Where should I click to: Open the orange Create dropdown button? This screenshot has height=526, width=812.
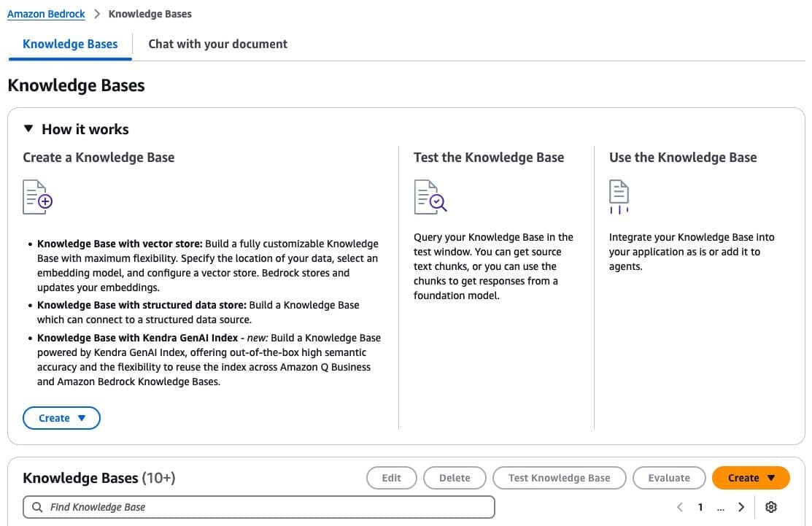(x=751, y=478)
